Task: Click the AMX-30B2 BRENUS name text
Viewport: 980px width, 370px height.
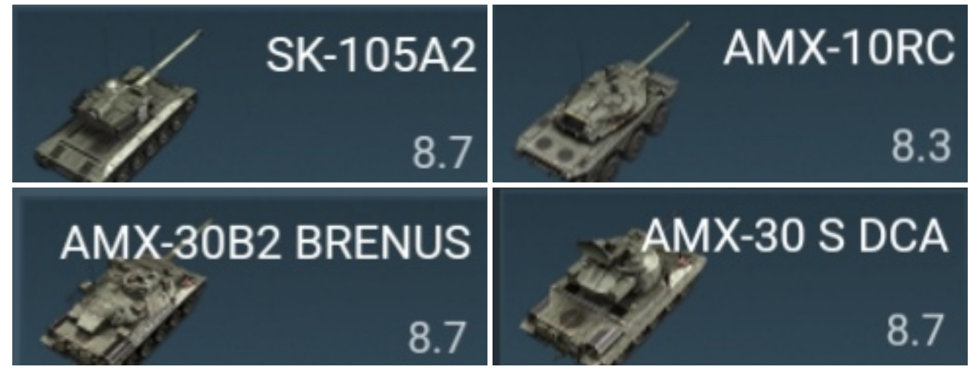Action: click(265, 243)
